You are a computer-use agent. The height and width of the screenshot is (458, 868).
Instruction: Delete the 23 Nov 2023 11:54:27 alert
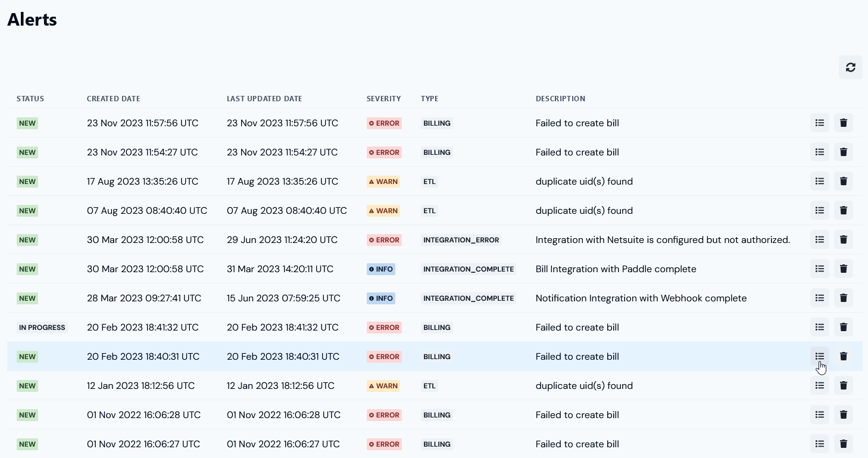(843, 152)
